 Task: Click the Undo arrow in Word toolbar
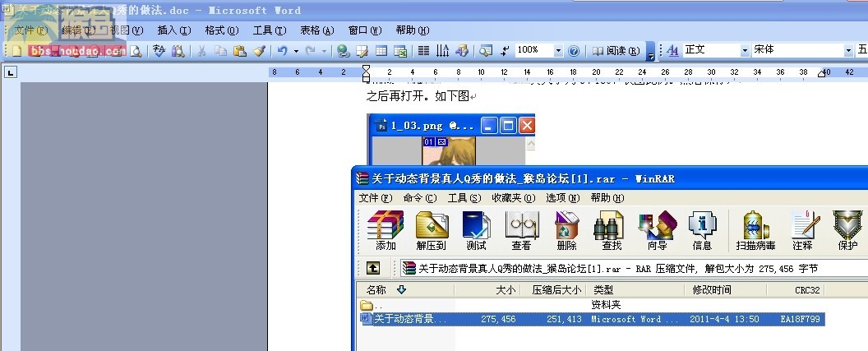coord(283,51)
